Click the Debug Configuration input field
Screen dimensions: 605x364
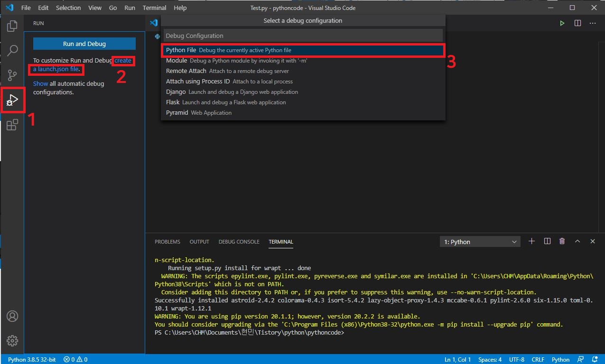point(303,36)
